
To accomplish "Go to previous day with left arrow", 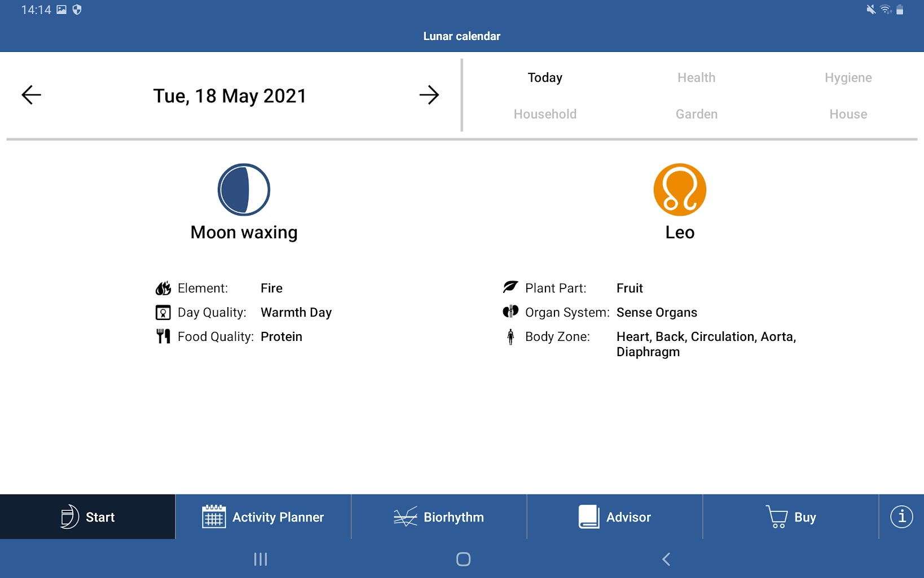I will [32, 95].
